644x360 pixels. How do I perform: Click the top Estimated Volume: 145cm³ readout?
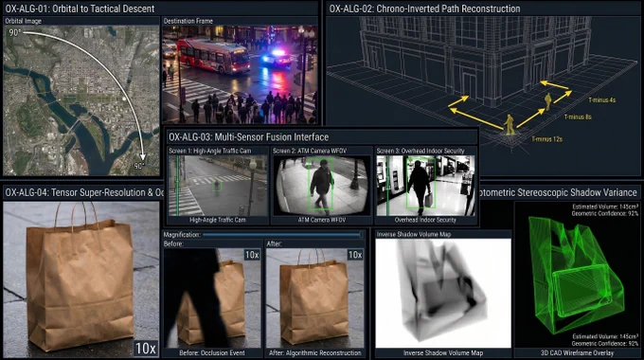tap(605, 207)
